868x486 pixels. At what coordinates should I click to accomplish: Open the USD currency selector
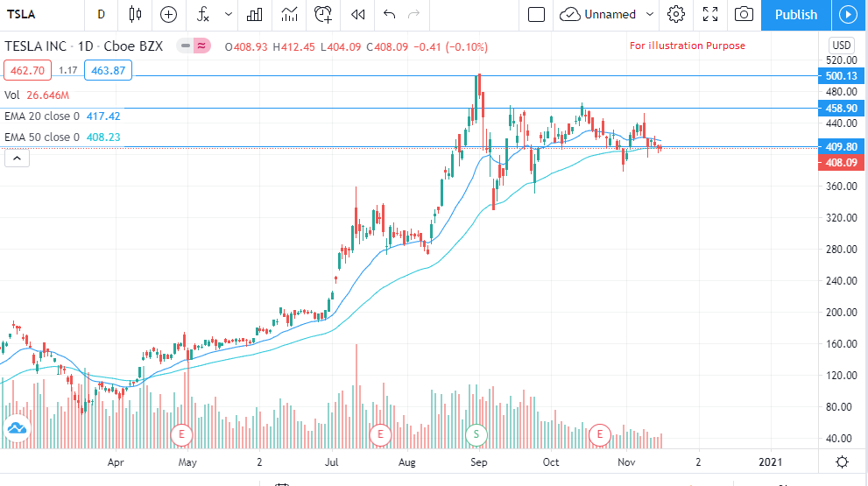pos(842,46)
